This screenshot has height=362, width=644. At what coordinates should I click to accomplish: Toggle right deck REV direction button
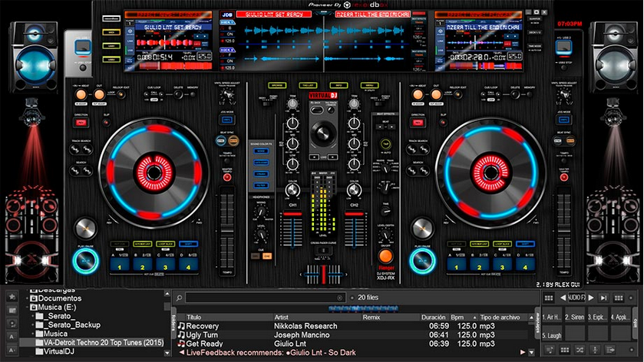click(418, 122)
